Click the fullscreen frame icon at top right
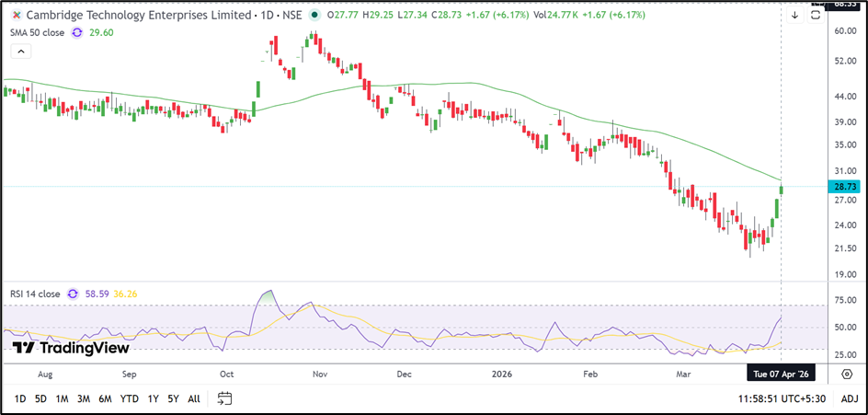 (x=817, y=15)
